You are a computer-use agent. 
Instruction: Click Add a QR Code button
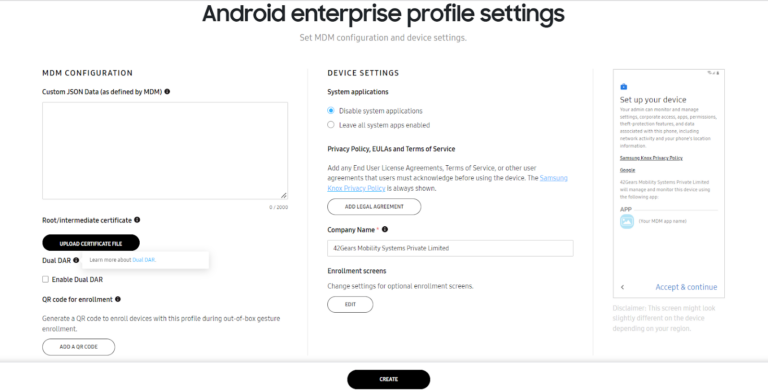point(78,347)
